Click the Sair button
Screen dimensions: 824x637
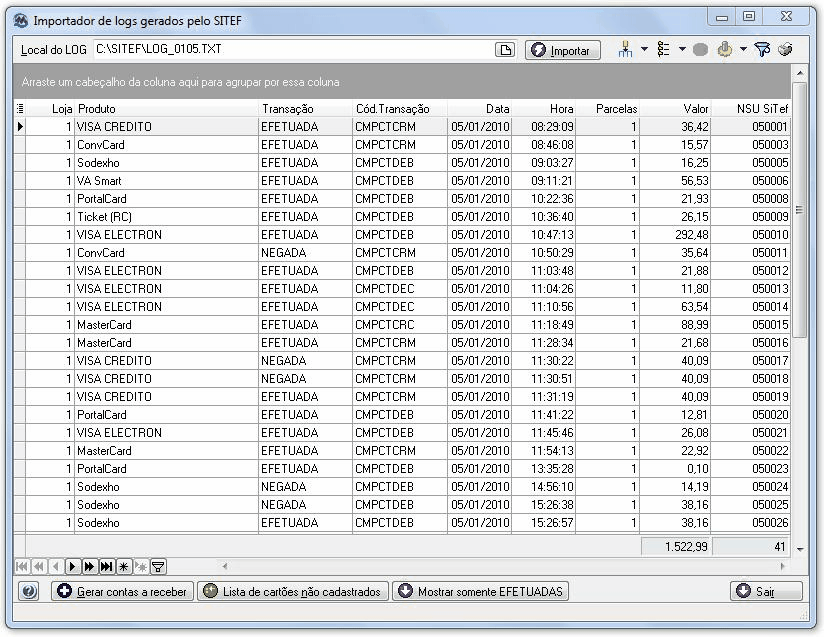point(766,591)
